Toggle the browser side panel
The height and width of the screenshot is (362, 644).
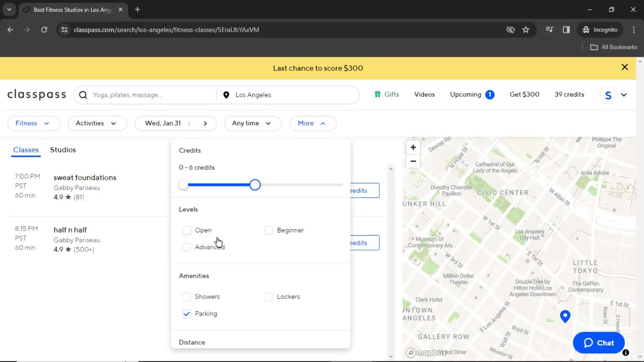[566, 30]
